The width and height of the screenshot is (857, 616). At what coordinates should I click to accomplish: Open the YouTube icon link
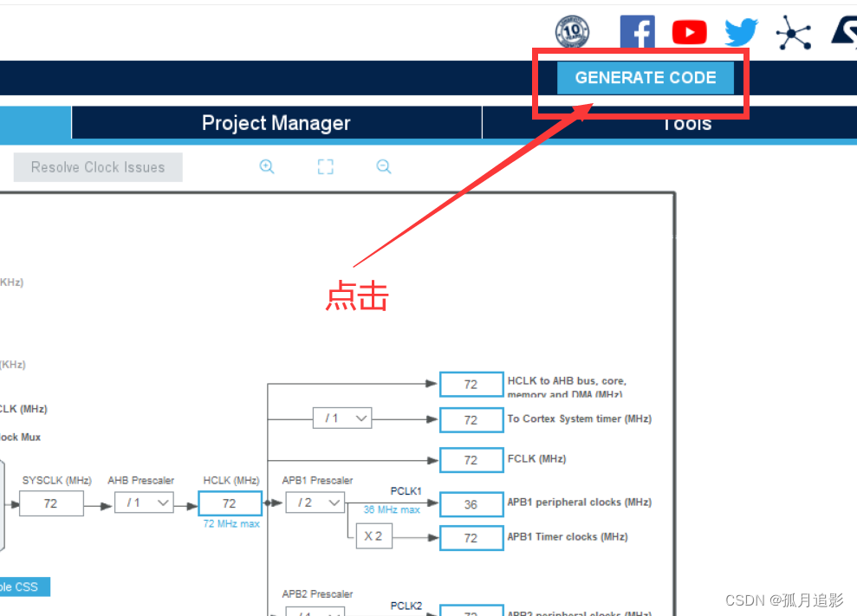coord(689,32)
